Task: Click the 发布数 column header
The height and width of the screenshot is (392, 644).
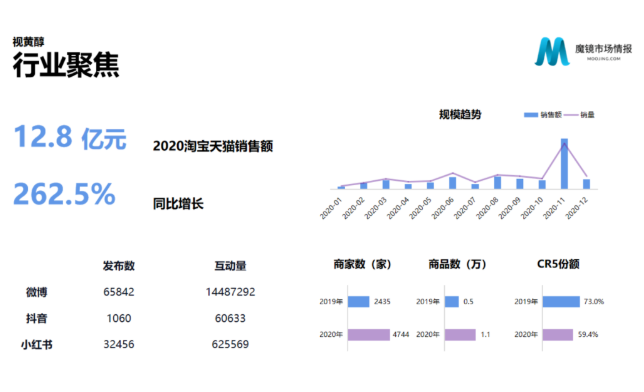Action: [x=119, y=266]
